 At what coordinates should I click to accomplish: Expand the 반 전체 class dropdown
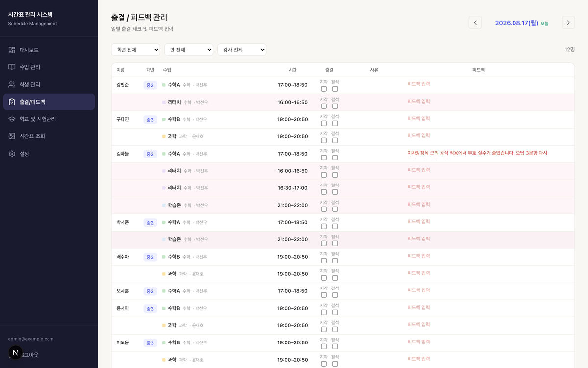coord(189,50)
